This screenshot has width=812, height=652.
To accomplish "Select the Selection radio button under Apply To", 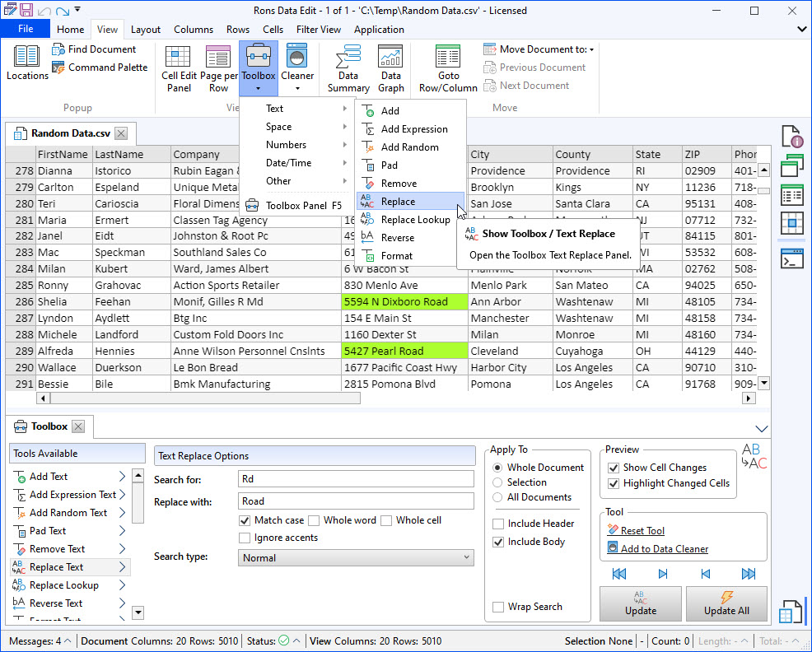I will click(x=498, y=482).
